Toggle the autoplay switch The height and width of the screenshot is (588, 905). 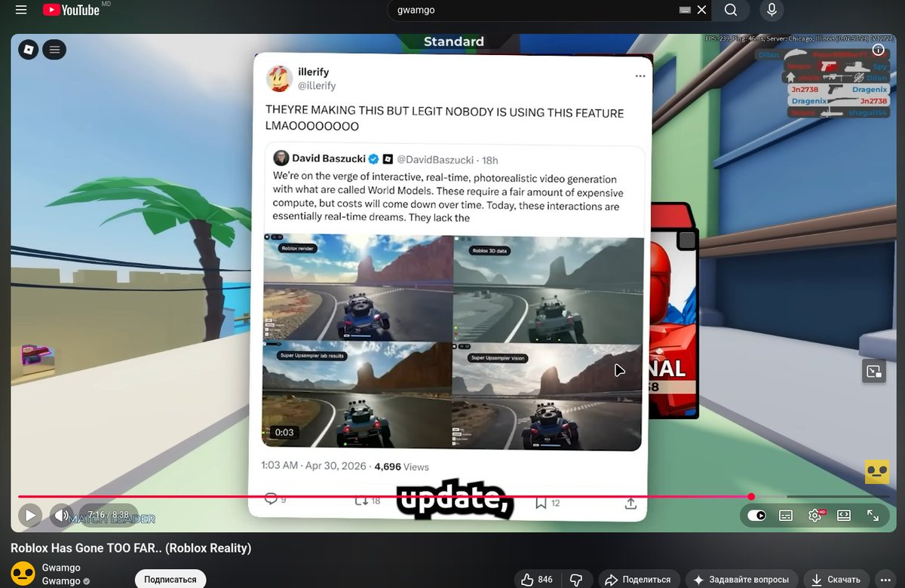pos(756,516)
